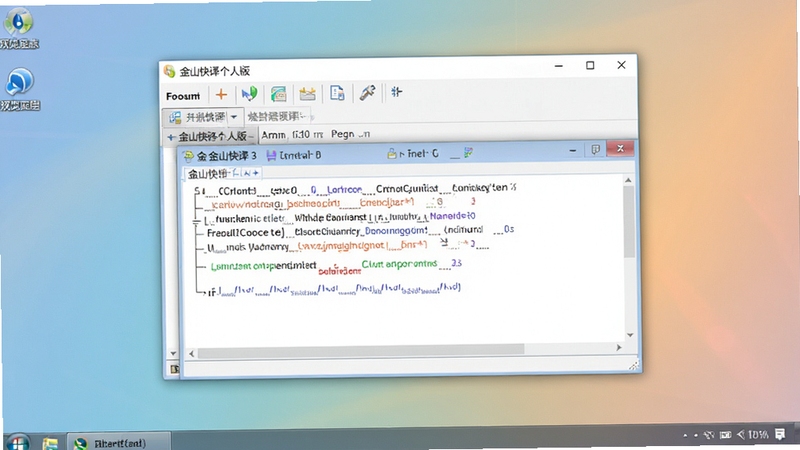Click the yellow lock icon in the inner title bar
The height and width of the screenshot is (450, 800).
(x=392, y=154)
